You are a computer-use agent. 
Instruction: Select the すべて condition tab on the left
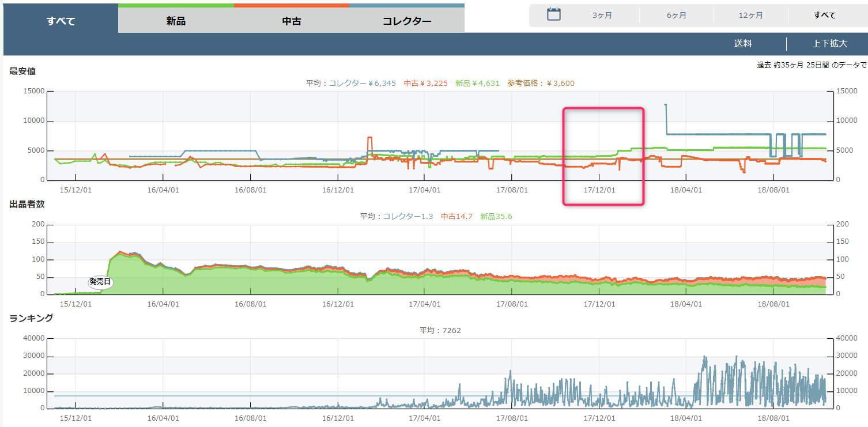click(x=61, y=21)
